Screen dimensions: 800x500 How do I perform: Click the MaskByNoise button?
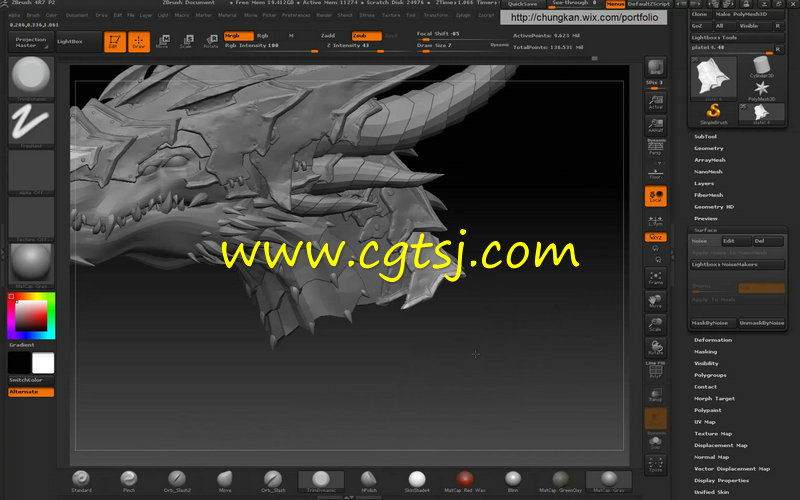(712, 323)
